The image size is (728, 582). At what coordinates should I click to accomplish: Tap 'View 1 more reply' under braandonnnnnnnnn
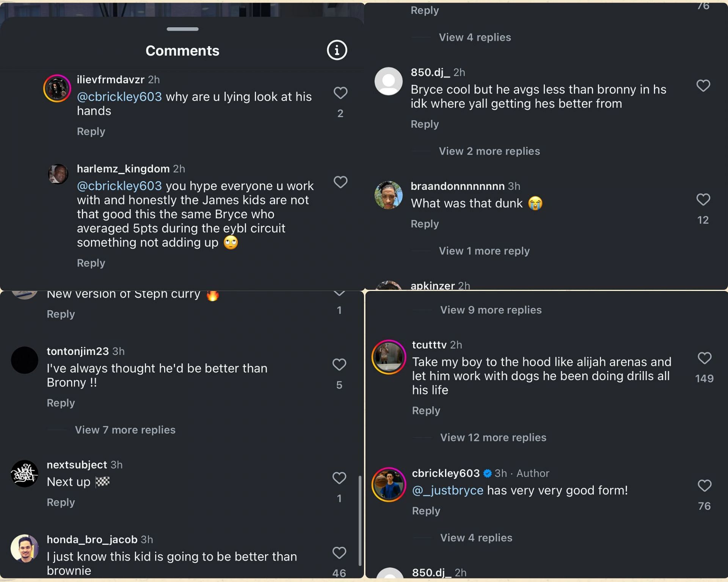(x=484, y=250)
